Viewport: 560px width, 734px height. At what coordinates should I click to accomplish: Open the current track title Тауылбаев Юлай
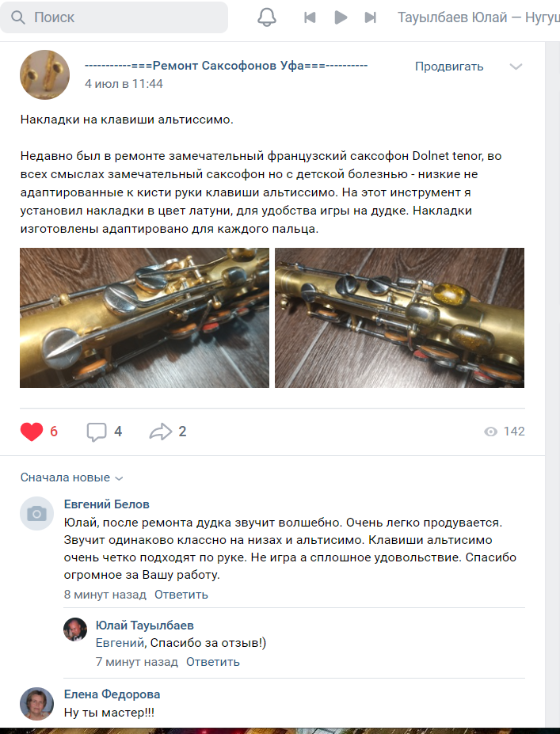(478, 17)
